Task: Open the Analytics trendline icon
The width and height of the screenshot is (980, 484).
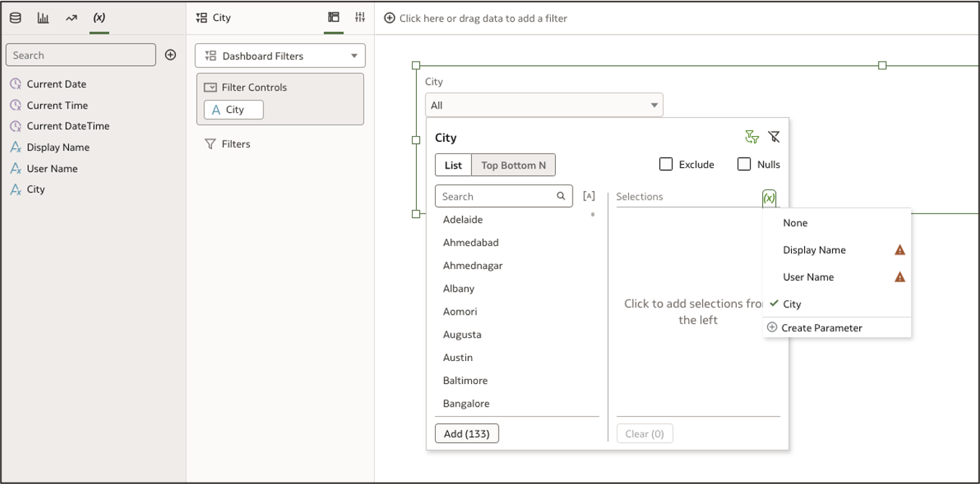Action: point(71,17)
